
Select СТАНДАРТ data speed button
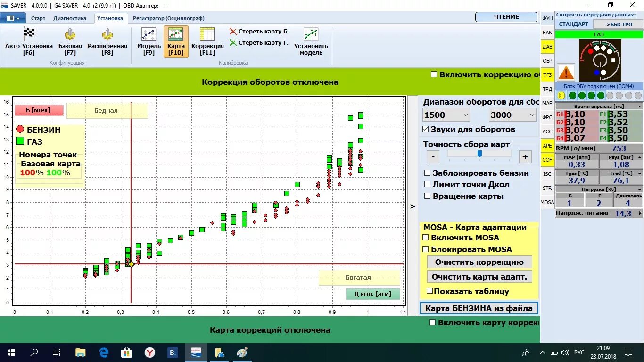574,24
